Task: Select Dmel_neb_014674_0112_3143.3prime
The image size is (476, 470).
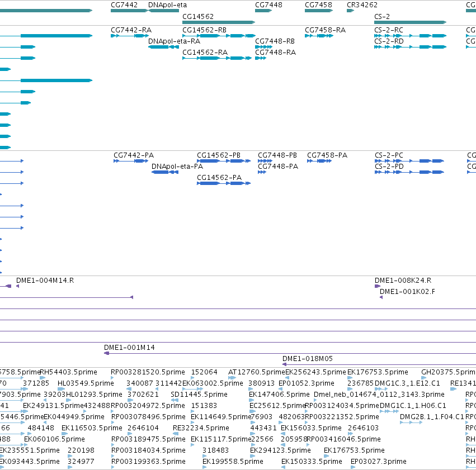Action: click(379, 395)
